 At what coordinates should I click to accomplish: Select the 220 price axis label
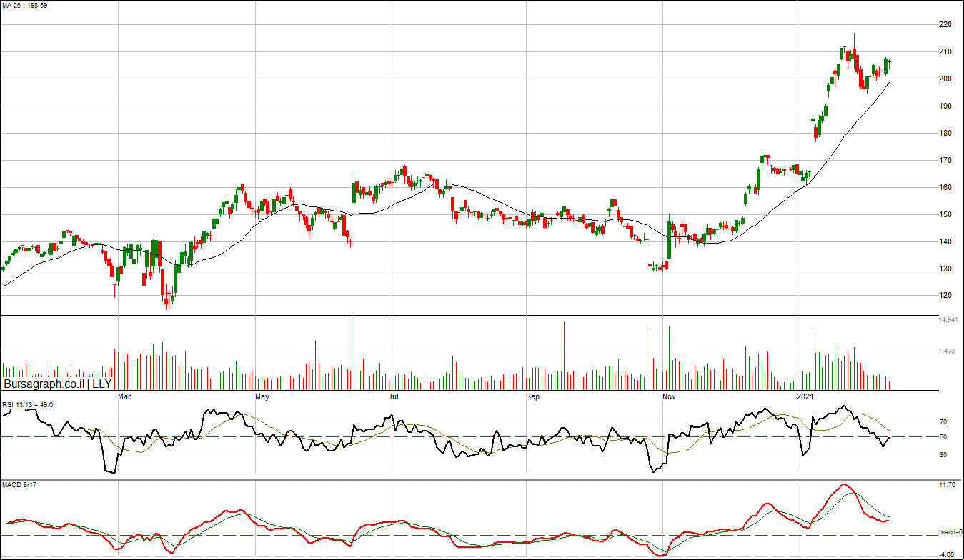click(x=945, y=24)
